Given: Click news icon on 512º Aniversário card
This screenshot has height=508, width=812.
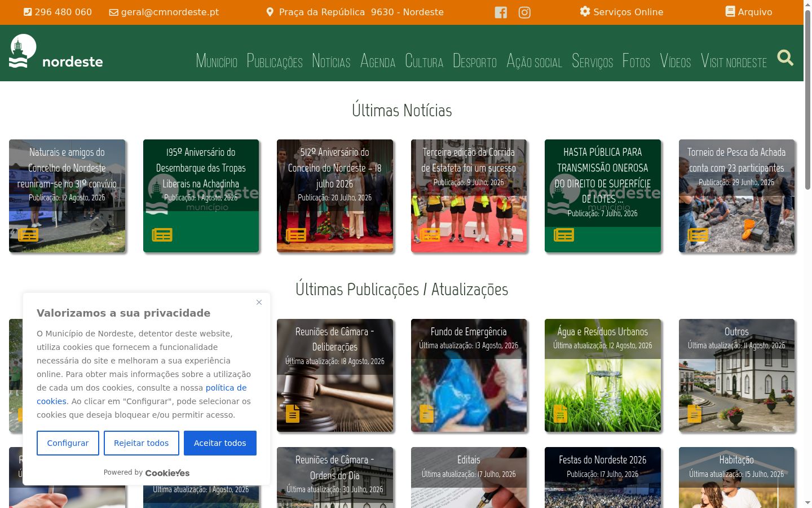Looking at the screenshot, I should click(296, 235).
